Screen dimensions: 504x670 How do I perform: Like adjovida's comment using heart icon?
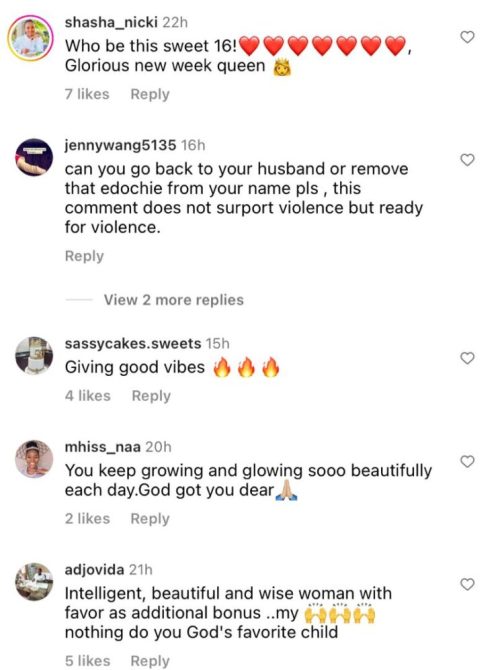[467, 584]
